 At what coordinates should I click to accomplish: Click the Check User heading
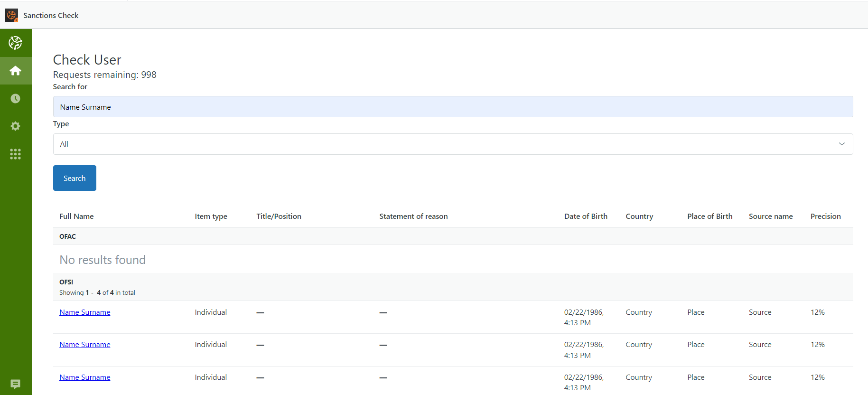(x=87, y=60)
